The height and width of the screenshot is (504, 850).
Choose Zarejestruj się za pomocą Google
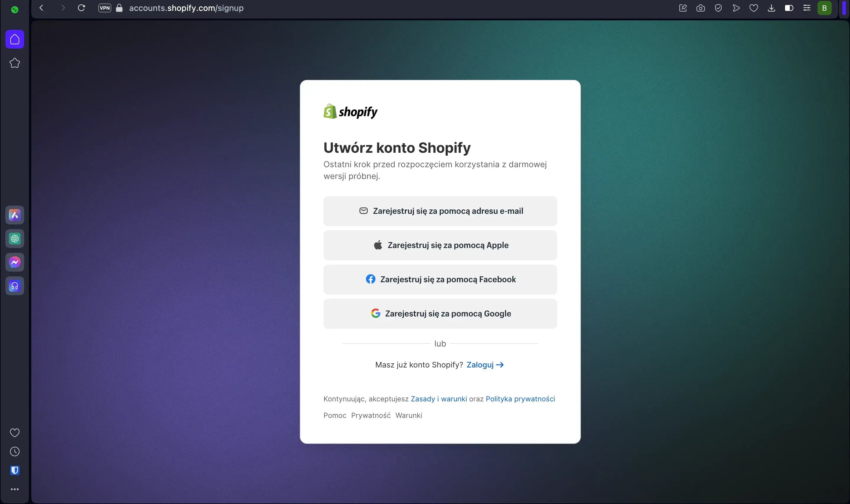(x=440, y=313)
